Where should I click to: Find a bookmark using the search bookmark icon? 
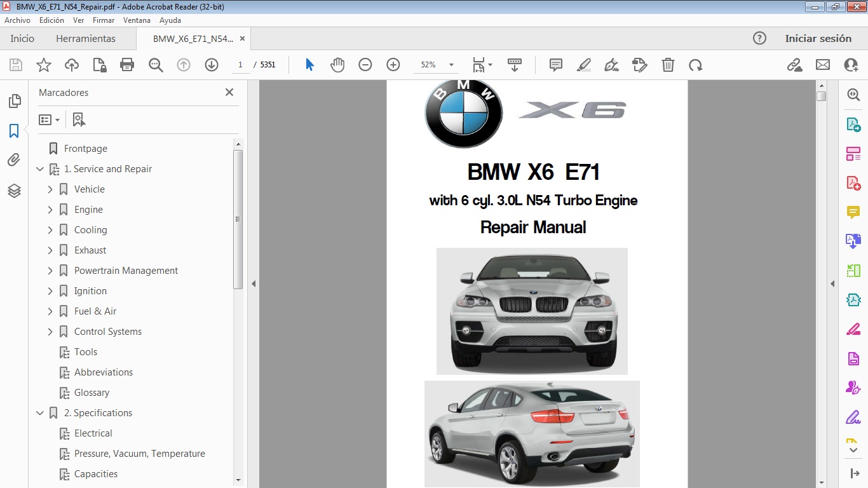[x=79, y=119]
